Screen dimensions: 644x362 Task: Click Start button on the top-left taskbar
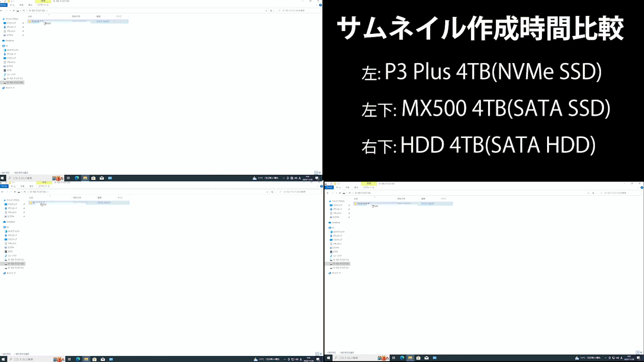2,178
